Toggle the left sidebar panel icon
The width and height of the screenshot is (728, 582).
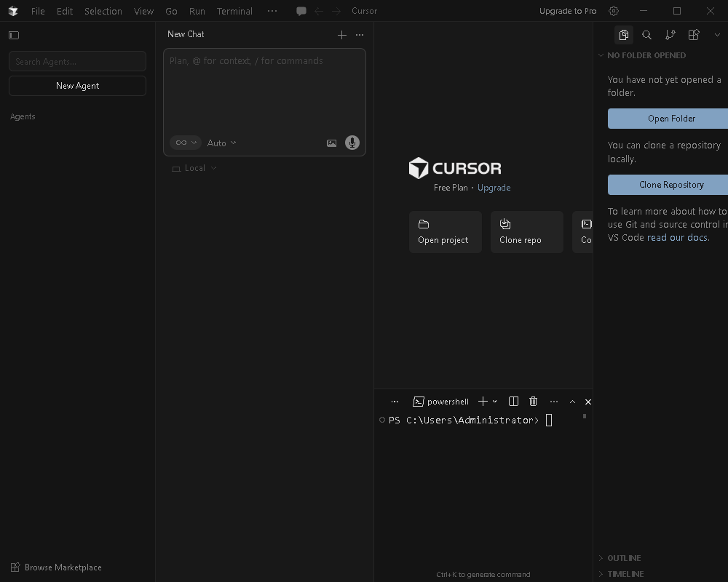point(14,35)
